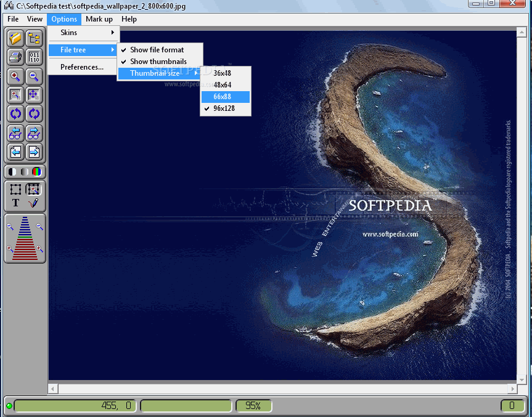Viewport: 532px width, 417px height.
Task: Click the RGB color channel circle
Action: point(36,172)
